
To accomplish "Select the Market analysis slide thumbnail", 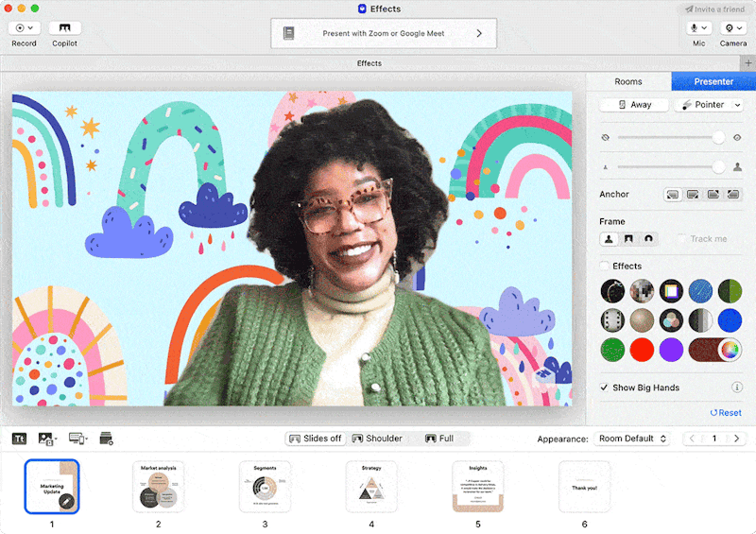I will (159, 486).
